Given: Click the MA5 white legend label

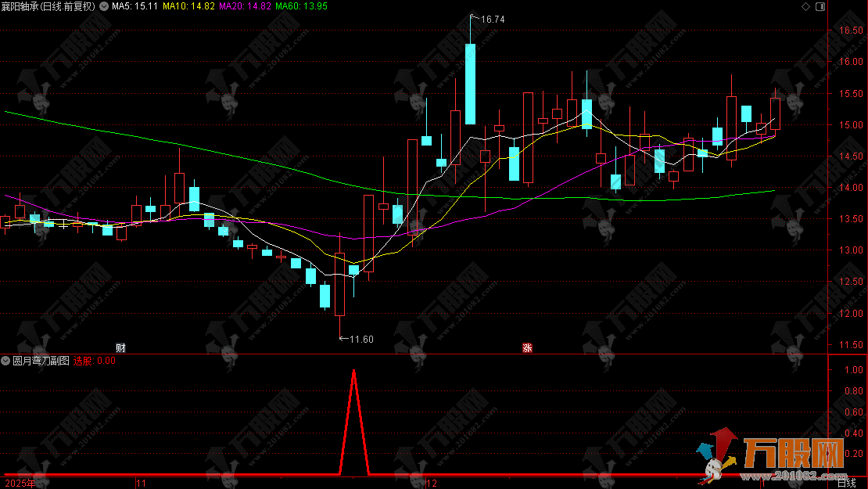Looking at the screenshot, I should click(x=135, y=6).
